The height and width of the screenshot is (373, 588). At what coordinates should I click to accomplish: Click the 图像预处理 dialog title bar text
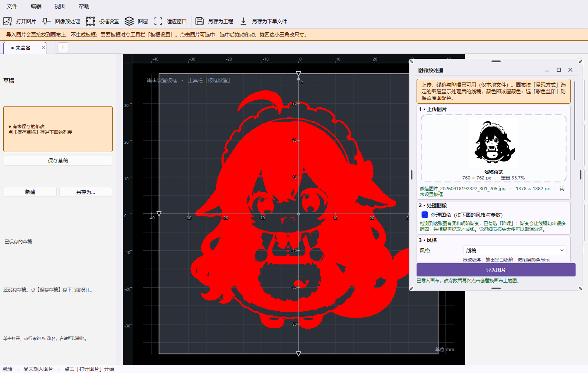pyautogui.click(x=431, y=70)
